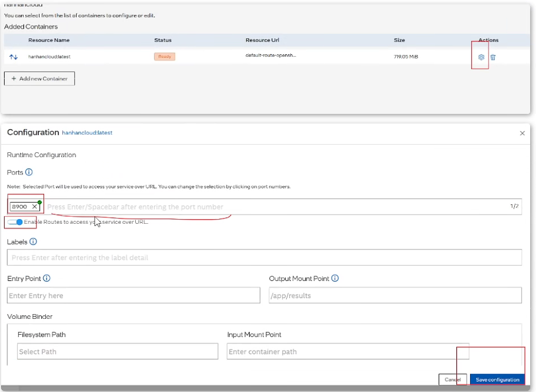This screenshot has height=392, width=536.
Task: Select port chip 8900
Action: tap(19, 207)
